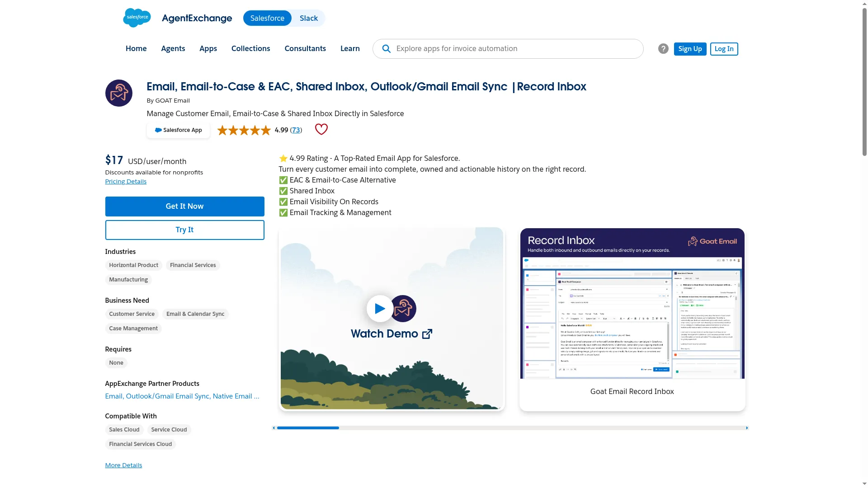Play the Watch Demo video

click(x=380, y=309)
